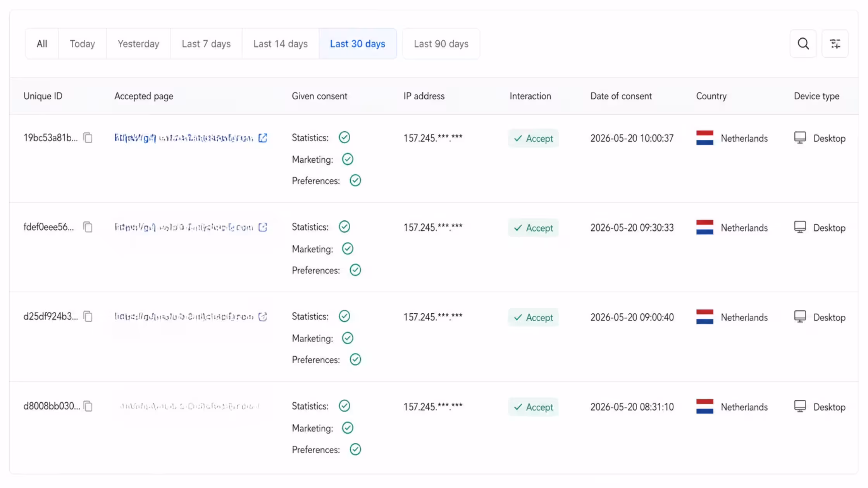Switch to the Today filter tab
The height and width of the screenshot is (488, 868).
pyautogui.click(x=82, y=44)
